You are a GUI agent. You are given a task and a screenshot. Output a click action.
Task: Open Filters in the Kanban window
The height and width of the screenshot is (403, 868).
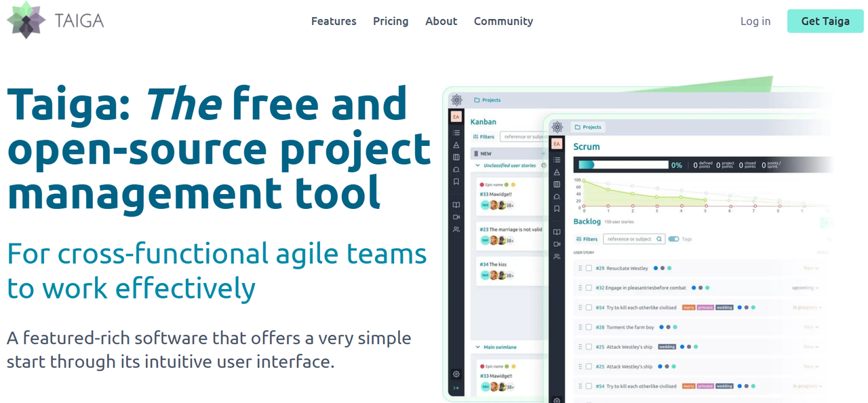tap(484, 136)
